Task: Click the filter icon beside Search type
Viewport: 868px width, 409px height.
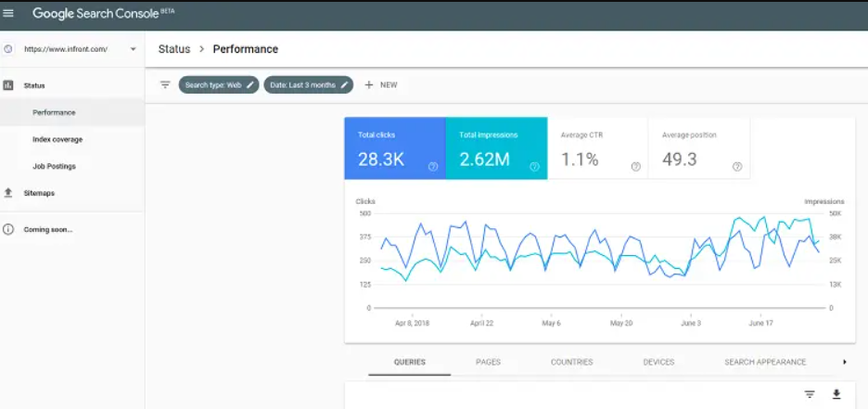Action: pyautogui.click(x=165, y=84)
